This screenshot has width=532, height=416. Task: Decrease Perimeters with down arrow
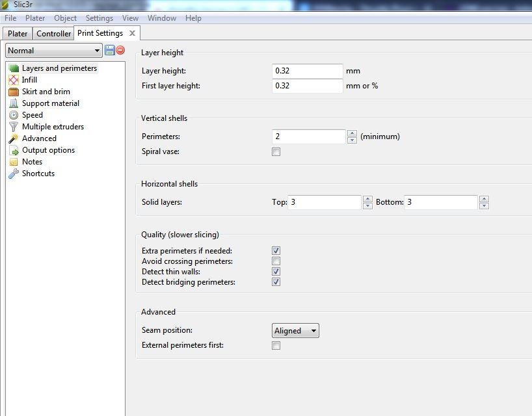tap(352, 140)
